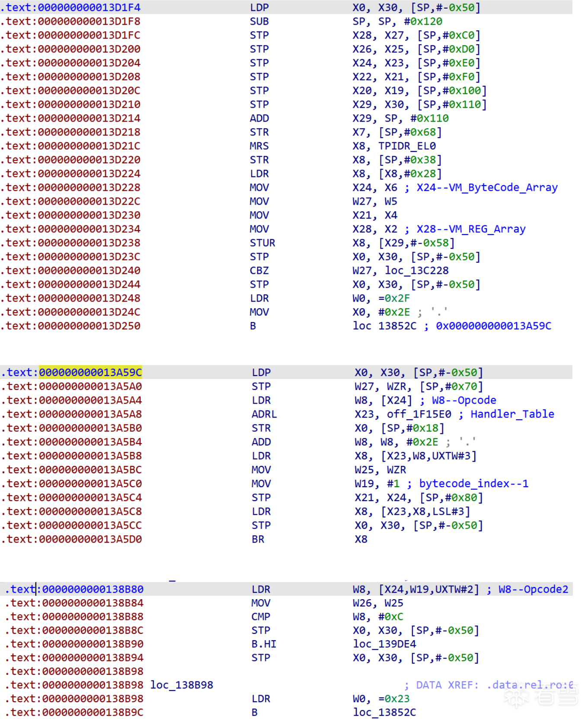Click the Handler_Table comment
Screen dimensions: 588x719
coord(512,414)
